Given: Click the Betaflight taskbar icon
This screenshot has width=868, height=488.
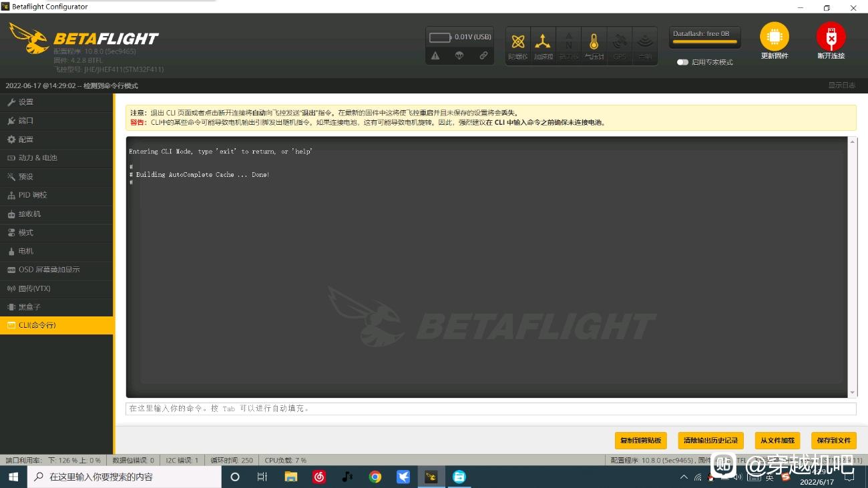Looking at the screenshot, I should click(x=431, y=477).
